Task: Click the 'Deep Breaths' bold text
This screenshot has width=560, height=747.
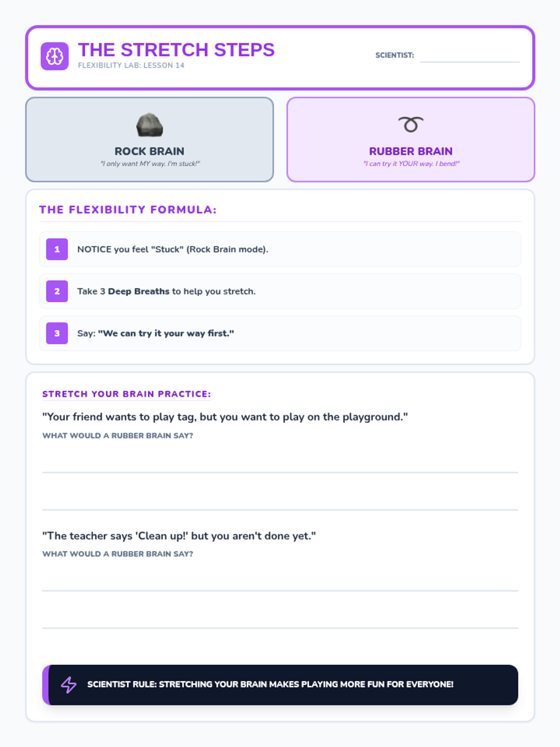Action: 139,291
